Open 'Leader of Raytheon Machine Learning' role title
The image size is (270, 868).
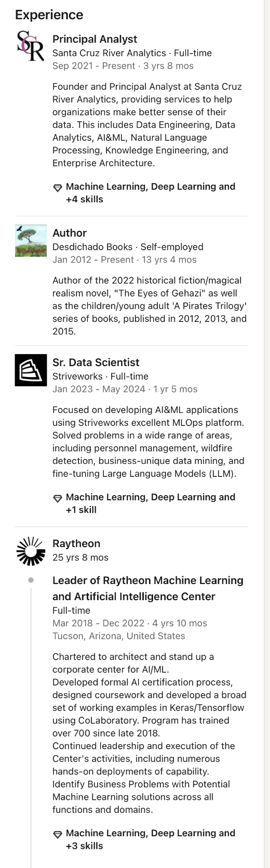tap(148, 588)
